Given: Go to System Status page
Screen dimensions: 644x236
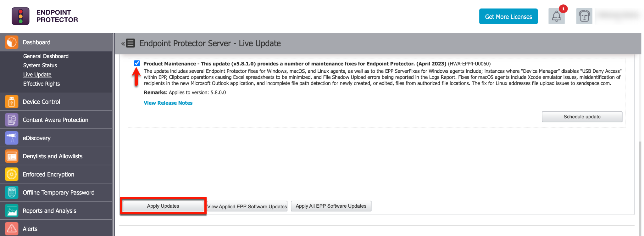Looking at the screenshot, I should pos(40,65).
